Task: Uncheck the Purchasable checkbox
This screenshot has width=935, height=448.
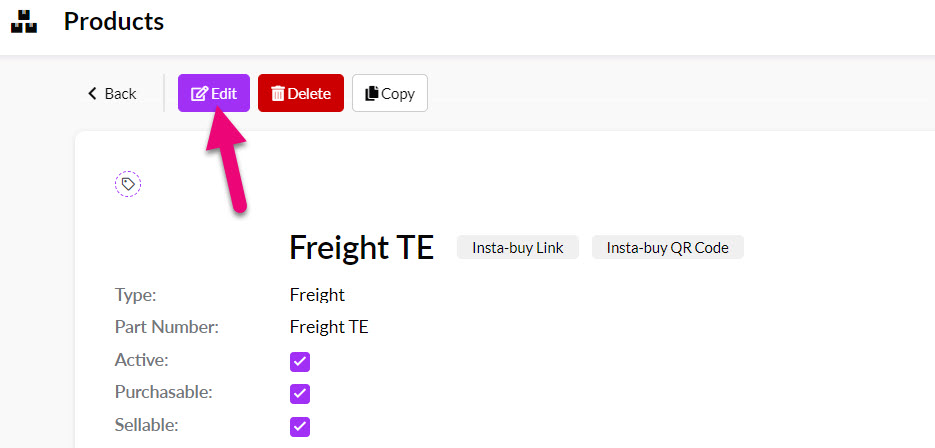Action: 300,394
